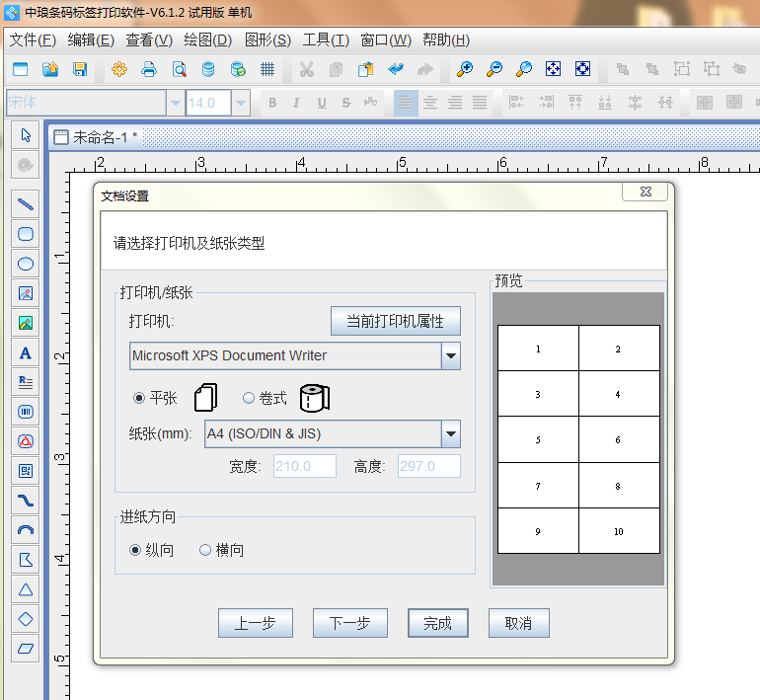Screen dimensions: 760x700
Task: Open the 工具(T) menu
Action: (326, 39)
